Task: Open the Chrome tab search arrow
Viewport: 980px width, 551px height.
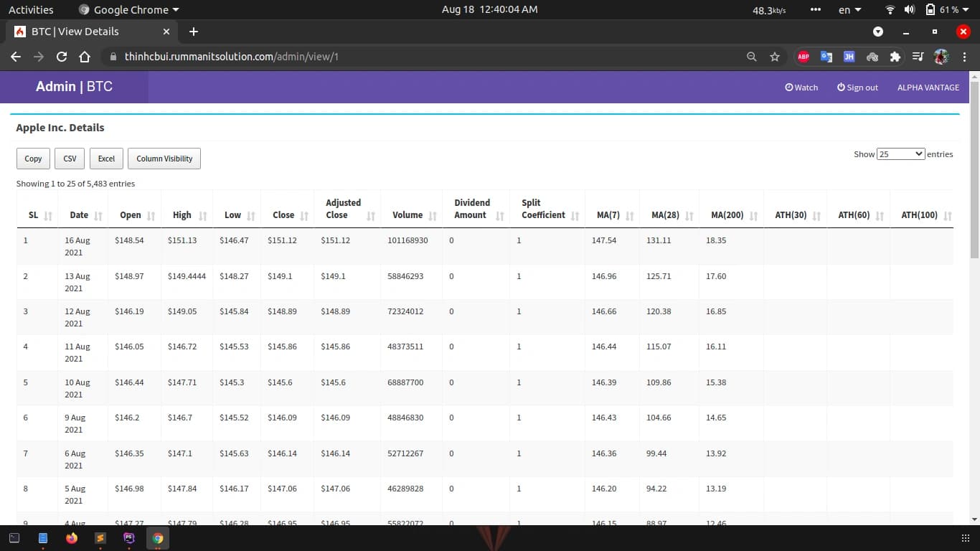Action: tap(878, 32)
